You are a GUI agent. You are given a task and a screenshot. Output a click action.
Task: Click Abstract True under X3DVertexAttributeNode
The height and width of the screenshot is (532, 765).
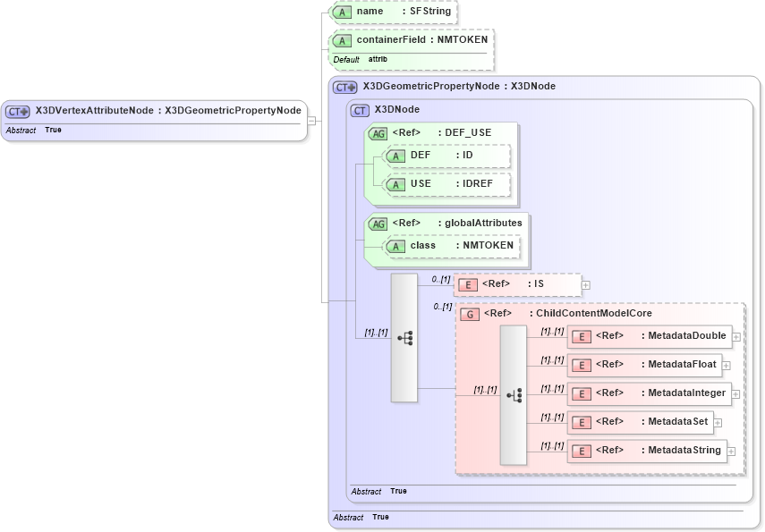click(x=34, y=131)
